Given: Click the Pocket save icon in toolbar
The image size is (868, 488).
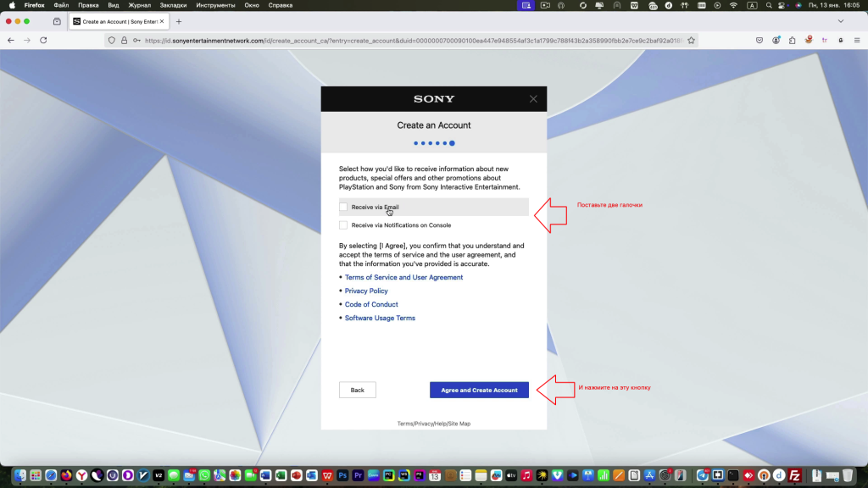Looking at the screenshot, I should tap(759, 40).
